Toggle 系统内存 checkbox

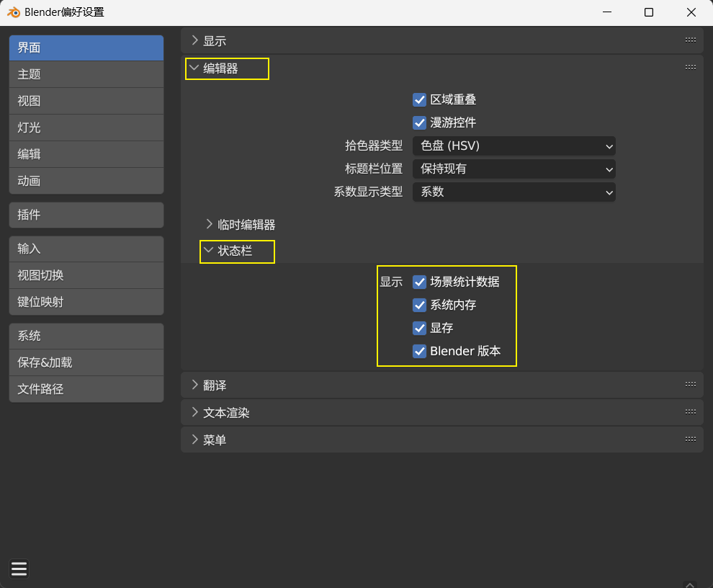(x=419, y=305)
